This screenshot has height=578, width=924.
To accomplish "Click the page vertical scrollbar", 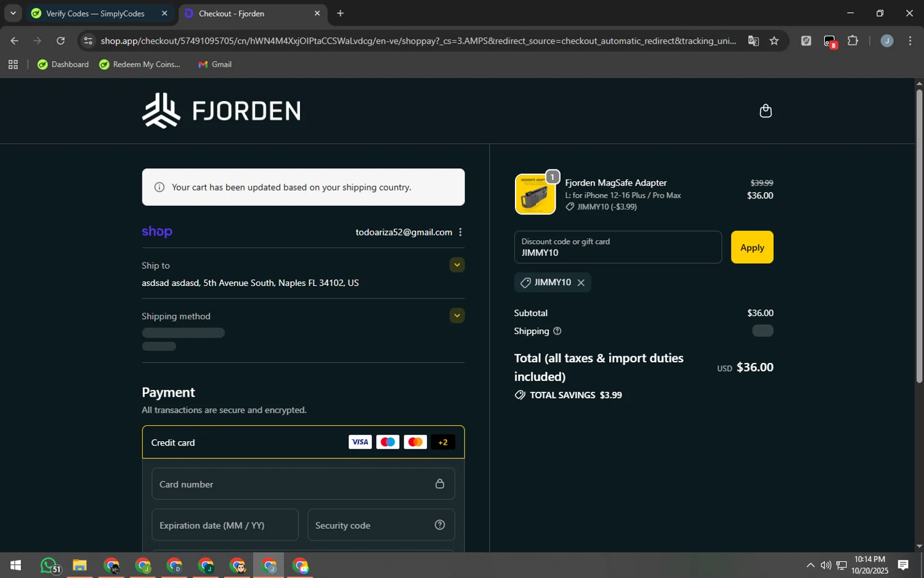I will pyautogui.click(x=919, y=237).
